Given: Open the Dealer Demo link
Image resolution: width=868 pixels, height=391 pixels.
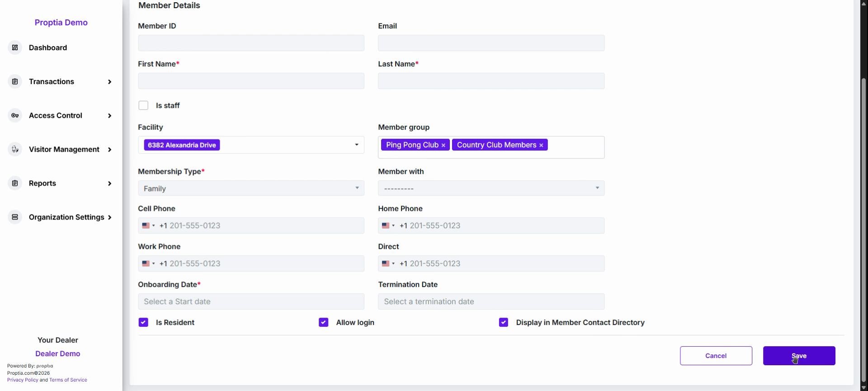Looking at the screenshot, I should [x=58, y=354].
